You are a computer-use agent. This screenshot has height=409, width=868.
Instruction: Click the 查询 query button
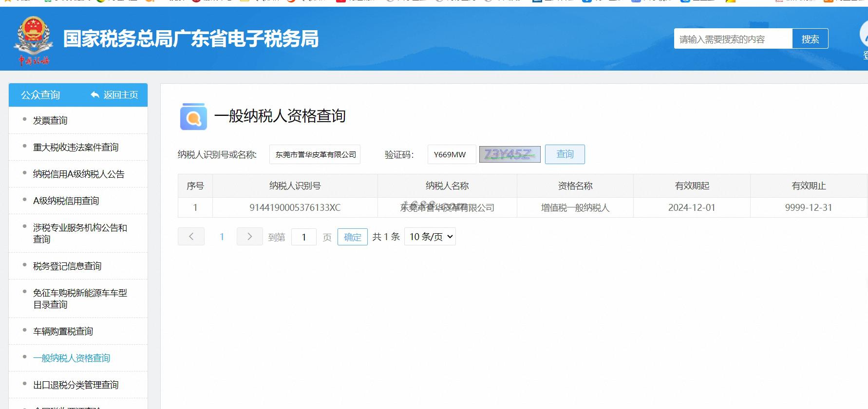(565, 154)
